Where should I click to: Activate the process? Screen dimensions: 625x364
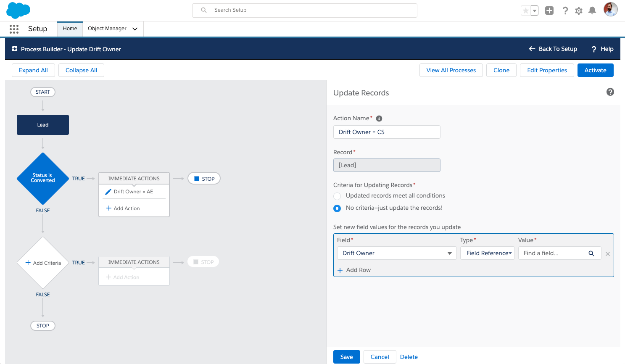596,70
